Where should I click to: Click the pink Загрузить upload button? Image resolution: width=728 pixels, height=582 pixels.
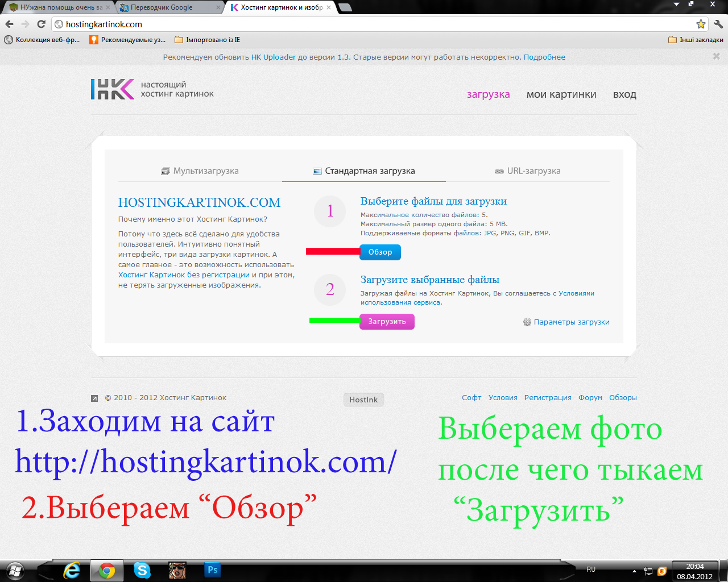(387, 322)
